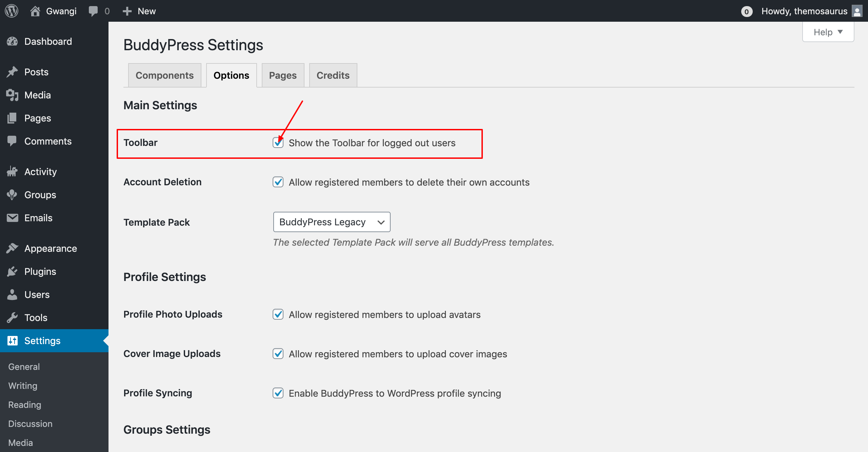Click the Emails envelope icon
Viewport: 868px width, 452px height.
[x=12, y=218]
